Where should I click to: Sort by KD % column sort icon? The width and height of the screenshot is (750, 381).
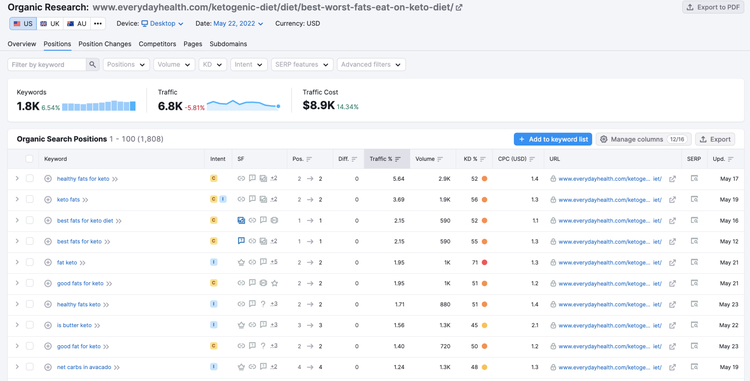[483, 159]
